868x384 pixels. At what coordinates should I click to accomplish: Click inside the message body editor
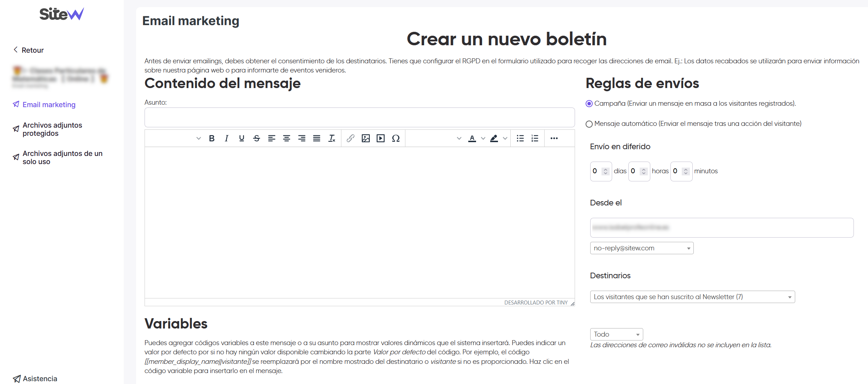point(359,222)
